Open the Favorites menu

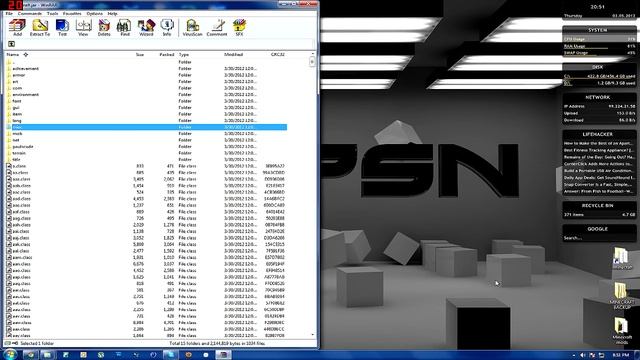[x=72, y=13]
